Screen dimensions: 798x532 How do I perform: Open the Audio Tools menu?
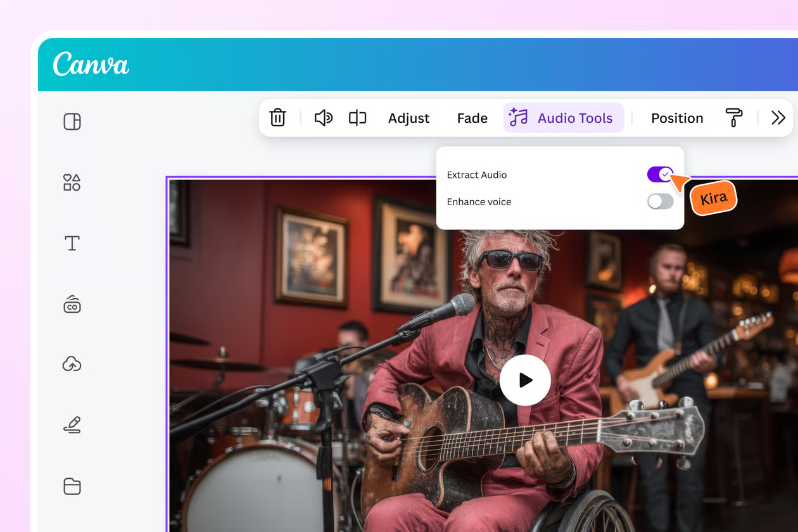(562, 118)
